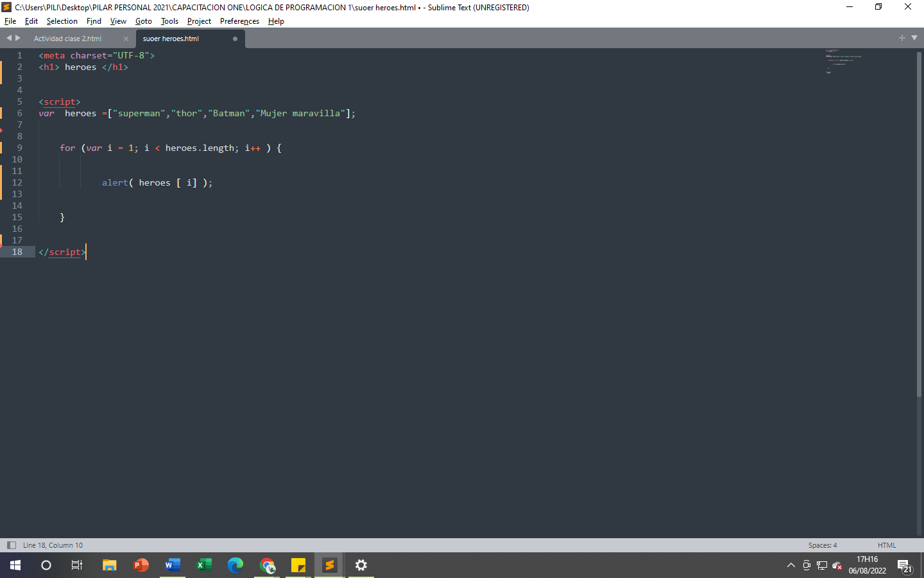This screenshot has width=924, height=578.
Task: Open PowerPoint from the taskbar
Action: [x=141, y=565]
